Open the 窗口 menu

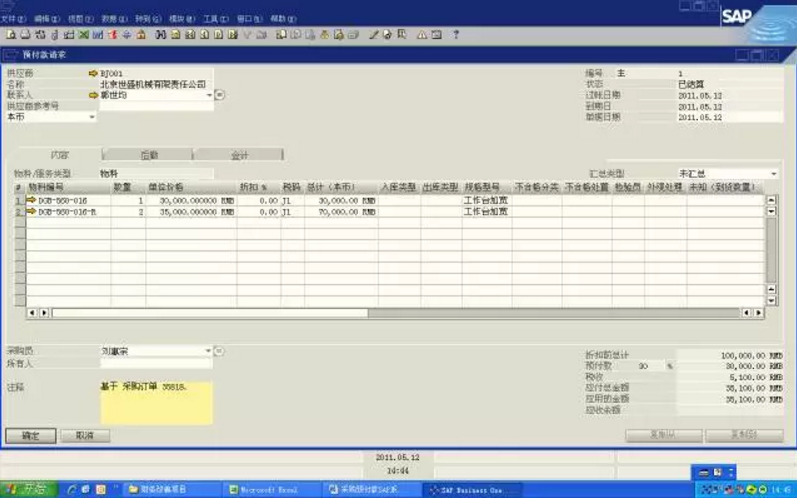coord(250,19)
